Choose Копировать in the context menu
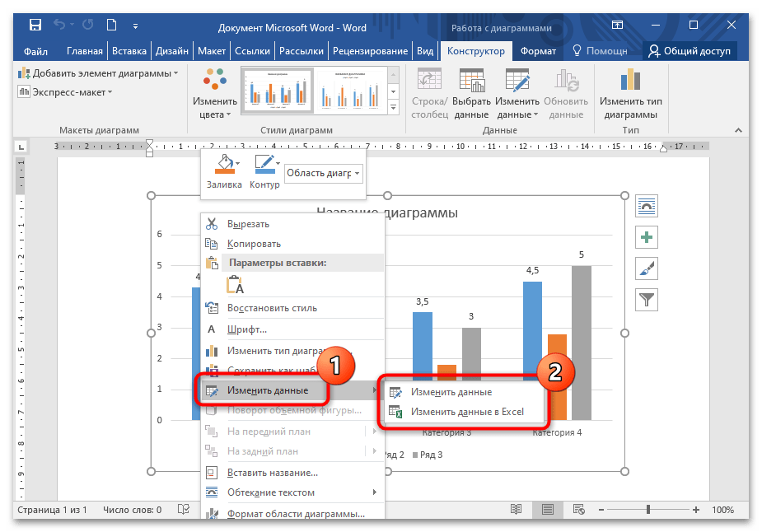 (292, 244)
